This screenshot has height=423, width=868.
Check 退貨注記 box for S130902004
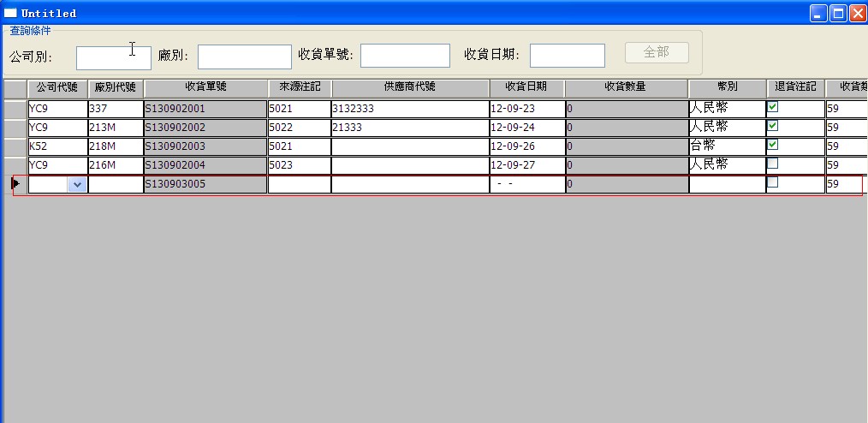[x=773, y=164]
